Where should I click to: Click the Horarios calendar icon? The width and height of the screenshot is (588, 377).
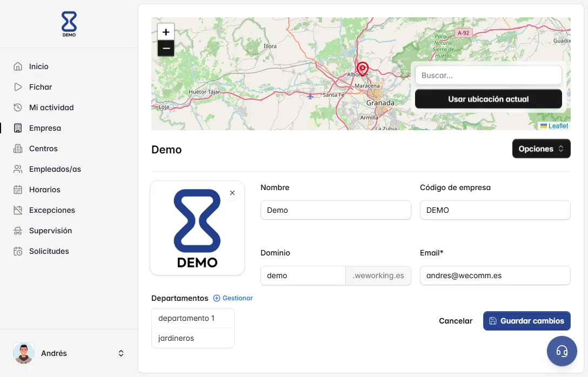click(x=18, y=190)
